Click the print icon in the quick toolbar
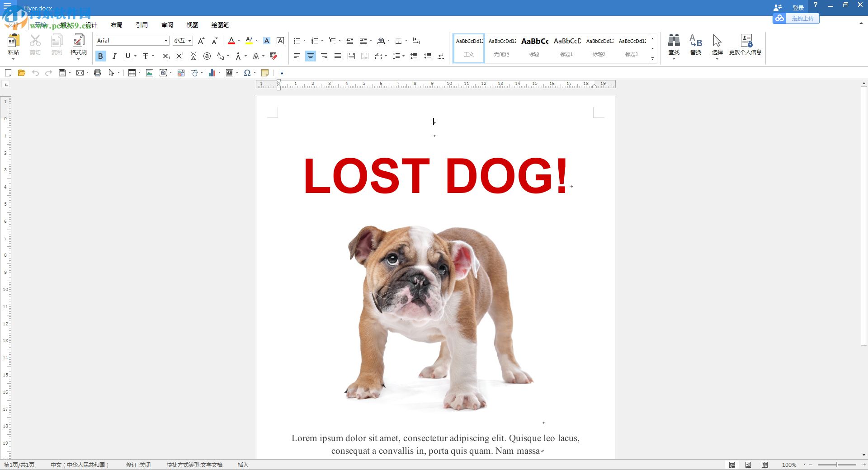 pyautogui.click(x=98, y=73)
